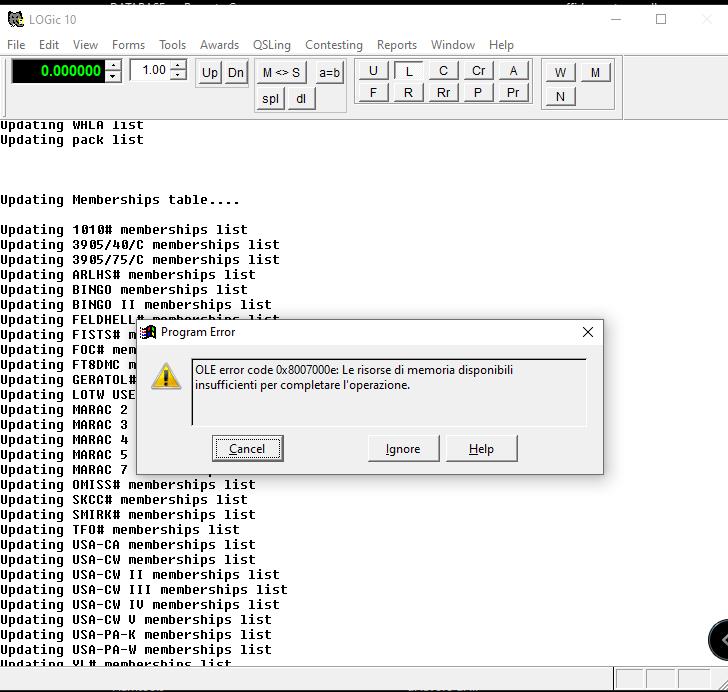Viewport: 728px width, 692px height.
Task: Click the step size field 1.00
Action: (150, 70)
